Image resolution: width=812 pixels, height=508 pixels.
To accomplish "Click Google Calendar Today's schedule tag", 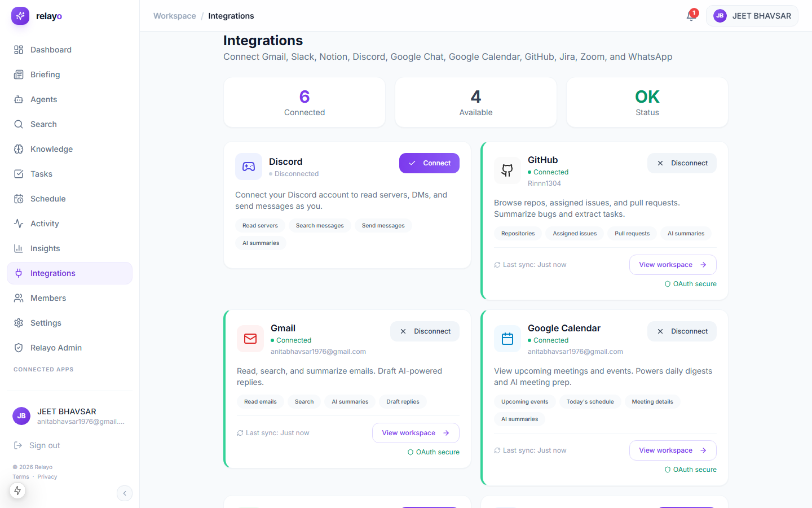I will pyautogui.click(x=590, y=402).
